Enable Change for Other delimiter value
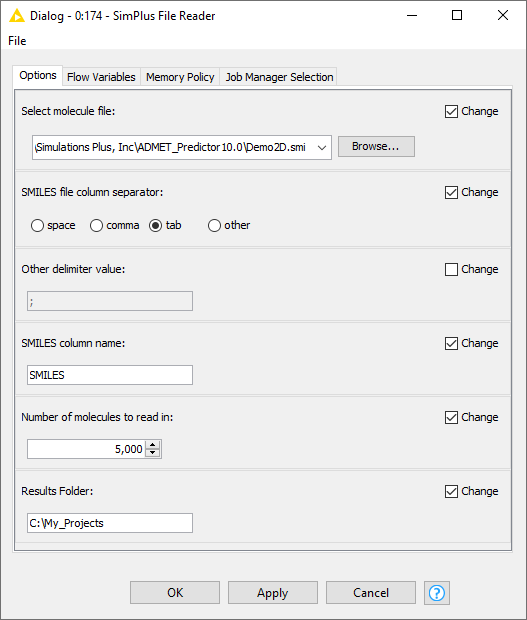 (x=451, y=269)
